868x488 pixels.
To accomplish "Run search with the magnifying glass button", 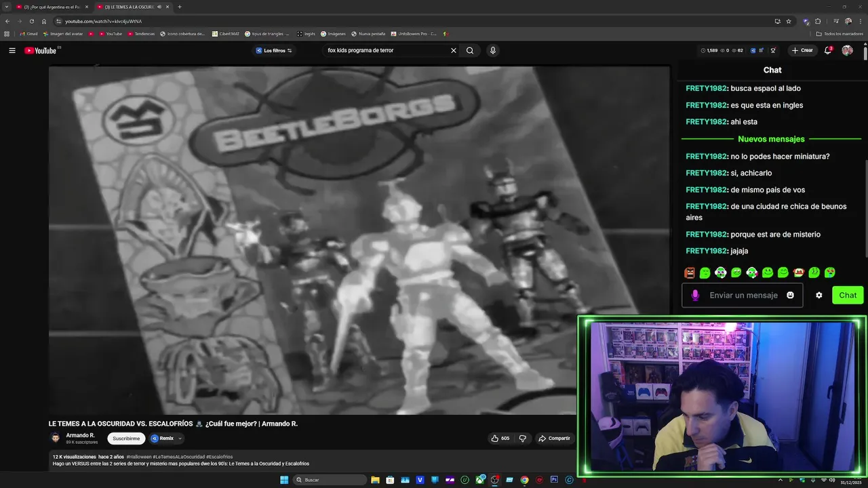I will coord(470,50).
